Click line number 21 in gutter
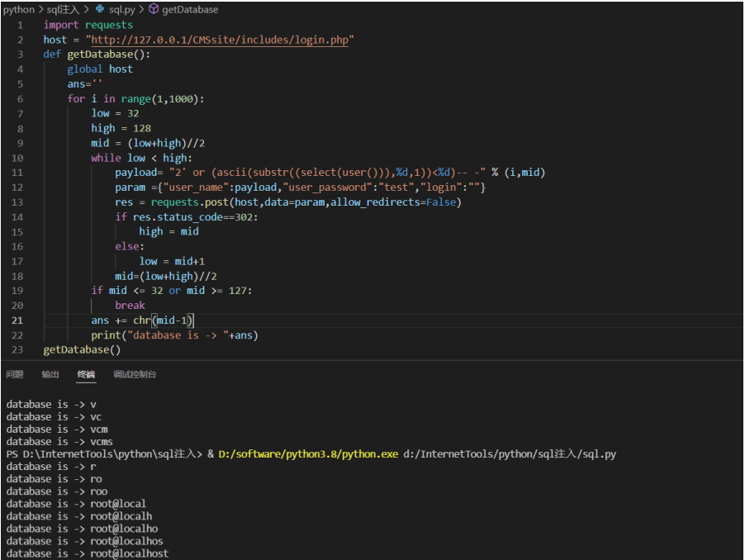Screen dimensions: 745x560 point(17,320)
